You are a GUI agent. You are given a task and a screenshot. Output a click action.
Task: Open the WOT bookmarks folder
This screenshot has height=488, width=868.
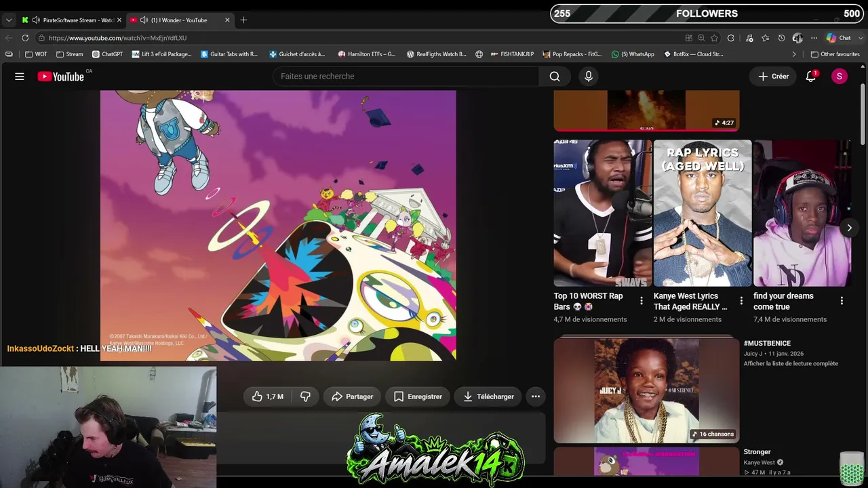coord(36,54)
